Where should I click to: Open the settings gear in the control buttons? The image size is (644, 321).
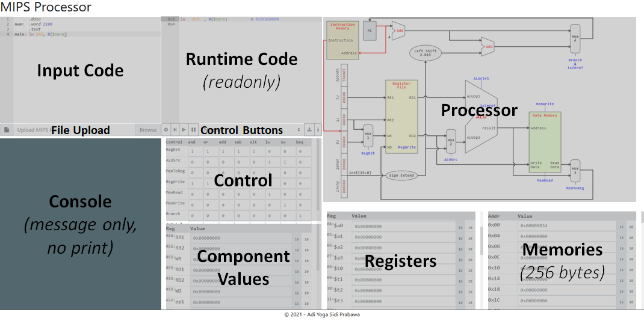coord(166,130)
